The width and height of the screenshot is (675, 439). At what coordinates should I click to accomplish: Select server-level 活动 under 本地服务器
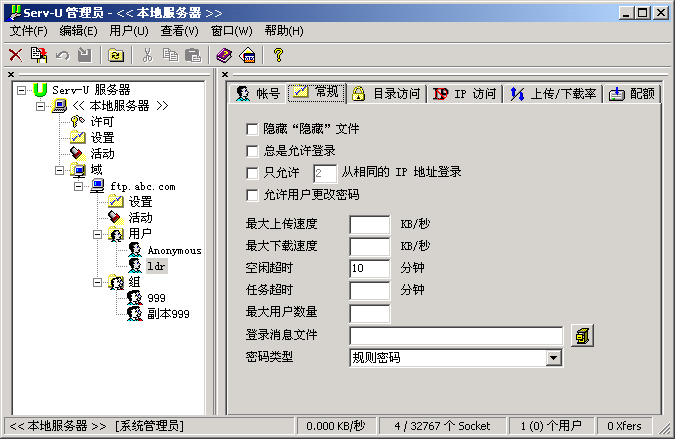(102, 154)
